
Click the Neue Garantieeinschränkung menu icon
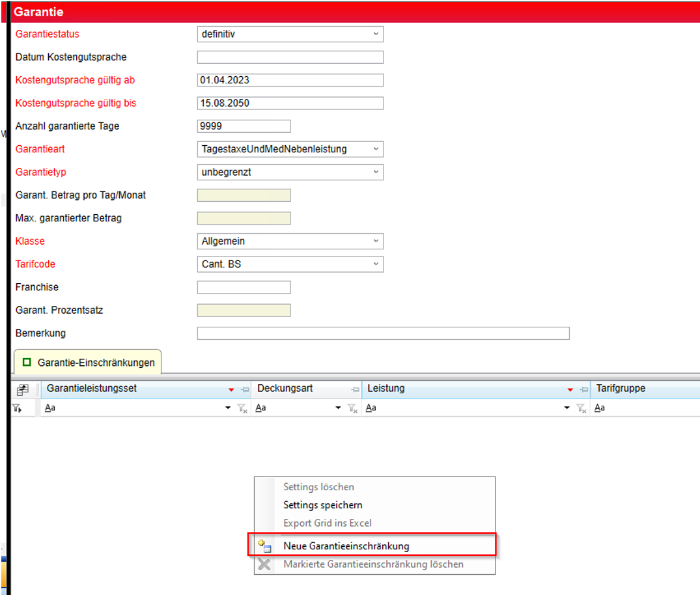(x=264, y=546)
